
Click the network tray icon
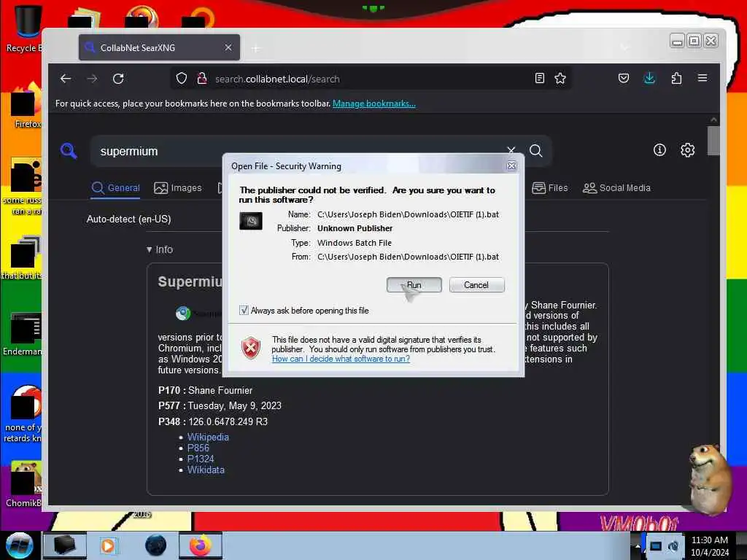point(656,545)
